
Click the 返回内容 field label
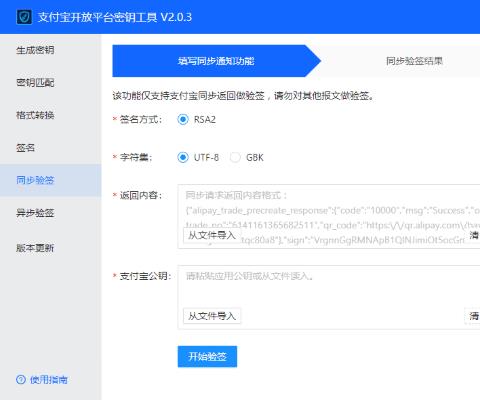(x=140, y=195)
